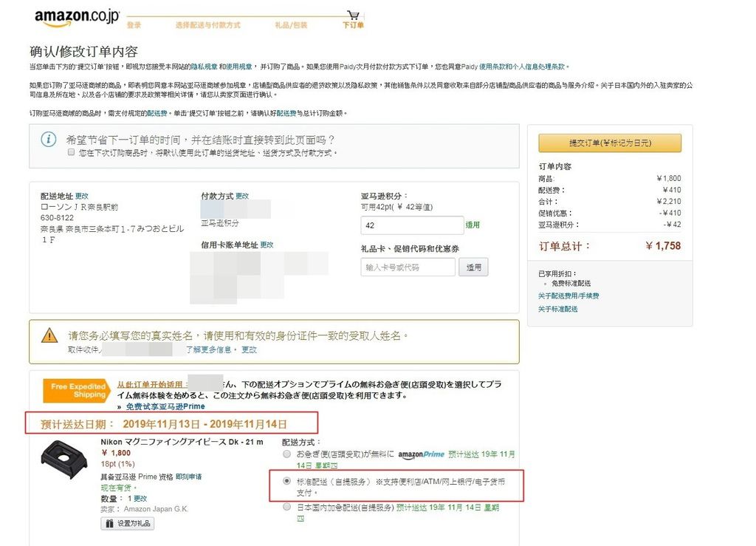Image resolution: width=756 pixels, height=546 pixels.
Task: Click the 提交订单 submit order button
Action: tap(610, 143)
